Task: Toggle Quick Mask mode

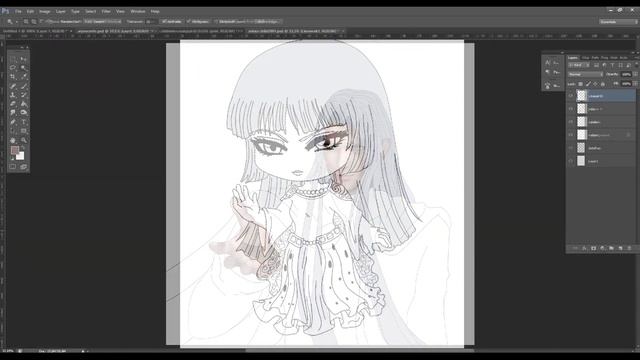Action: point(13,167)
